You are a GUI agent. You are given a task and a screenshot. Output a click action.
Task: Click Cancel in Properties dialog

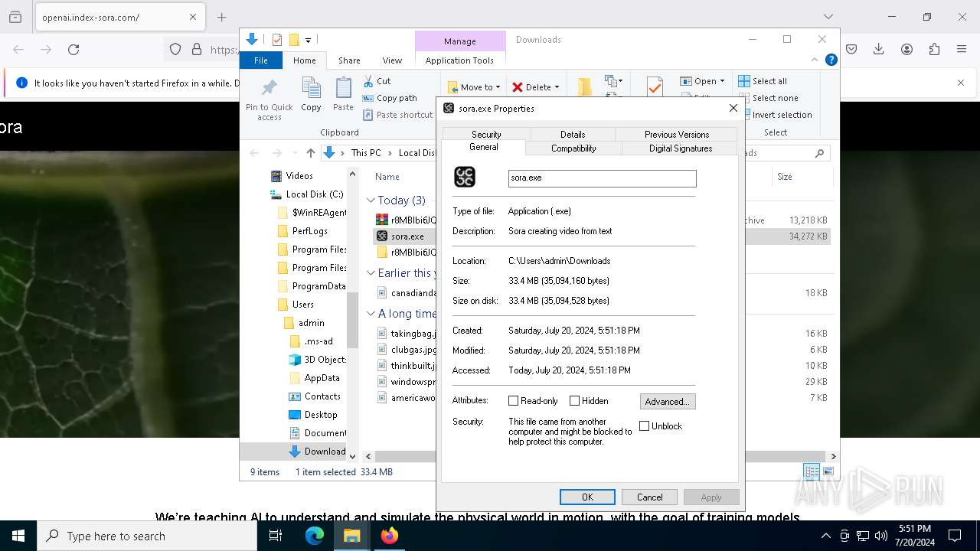tap(649, 497)
